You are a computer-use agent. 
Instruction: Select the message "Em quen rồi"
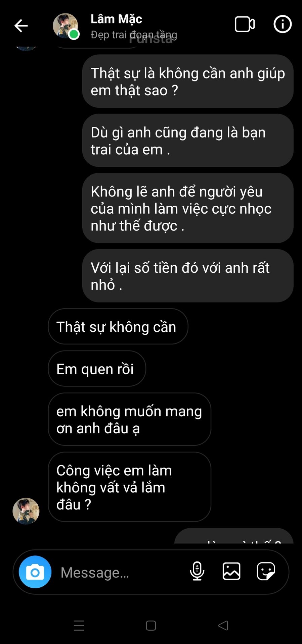tap(97, 369)
